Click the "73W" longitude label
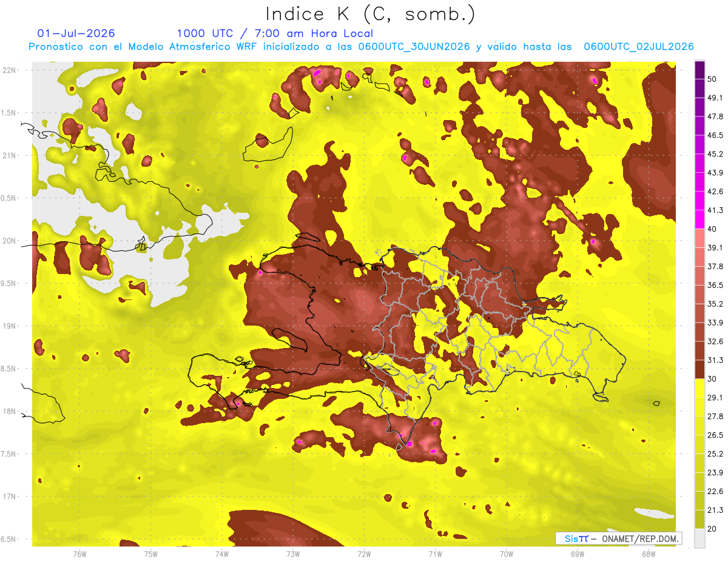Screen dimensions: 728x562 click(293, 554)
